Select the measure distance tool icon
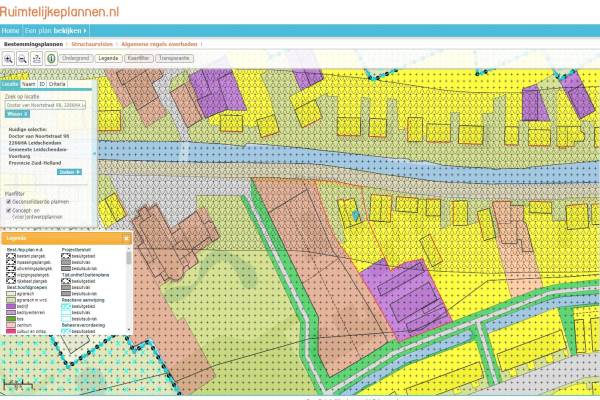Viewport: 600px width, 400px height. pos(37,59)
